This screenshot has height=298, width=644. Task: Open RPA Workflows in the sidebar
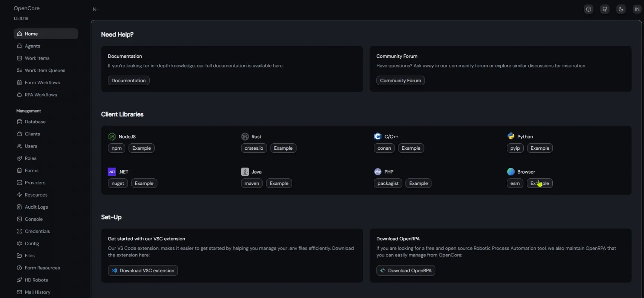pos(46,95)
